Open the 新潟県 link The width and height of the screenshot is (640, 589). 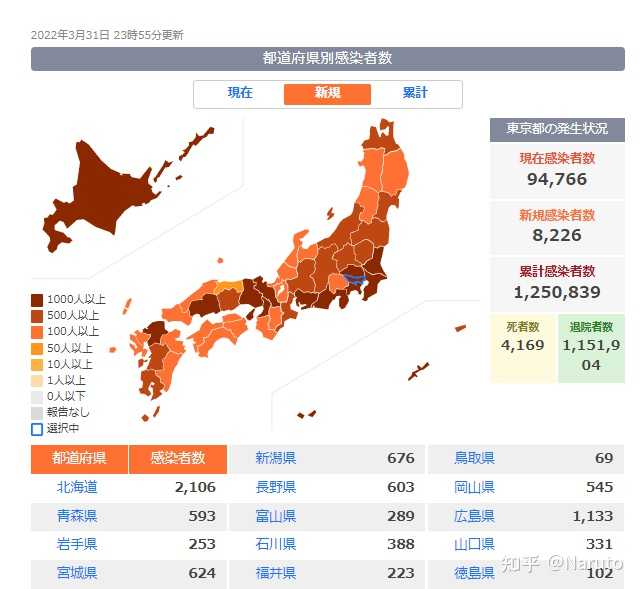pyautogui.click(x=276, y=458)
